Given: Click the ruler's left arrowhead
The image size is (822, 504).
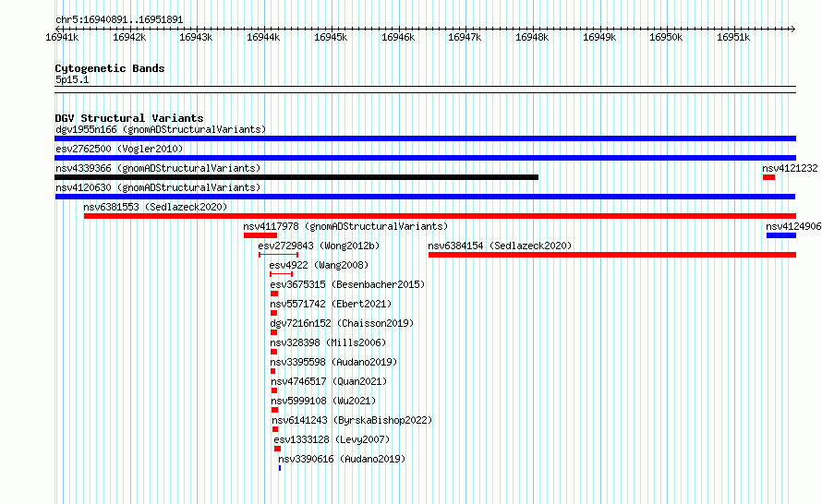Looking at the screenshot, I should click(57, 29).
